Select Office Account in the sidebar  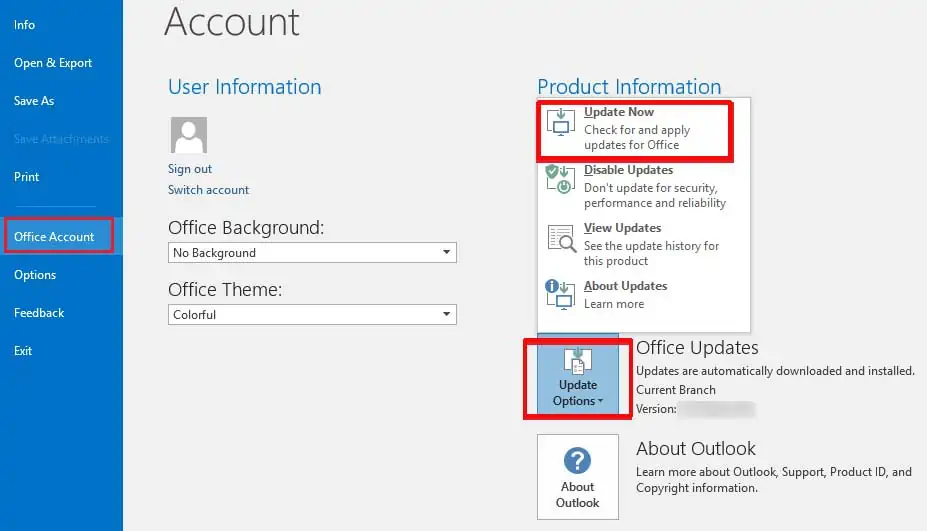[61, 237]
